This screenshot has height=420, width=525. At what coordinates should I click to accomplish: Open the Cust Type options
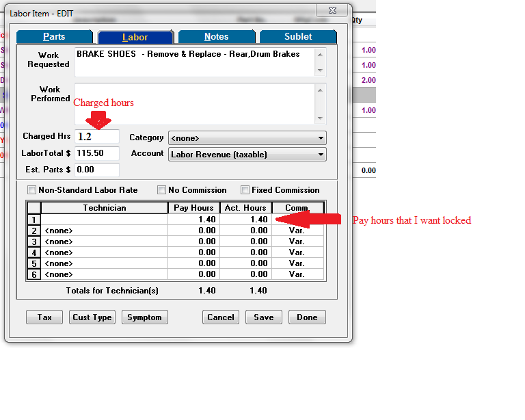click(x=92, y=317)
